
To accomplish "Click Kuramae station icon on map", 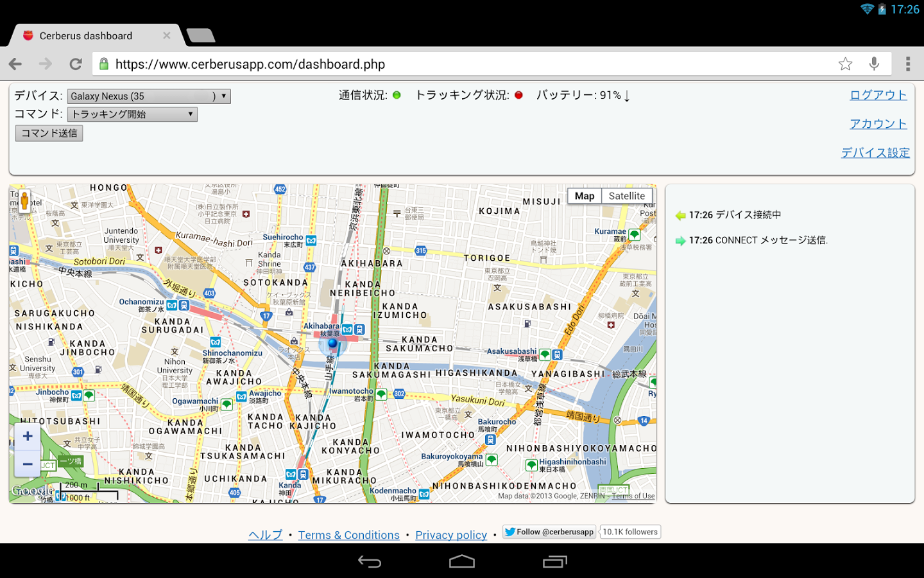I will [x=634, y=234].
